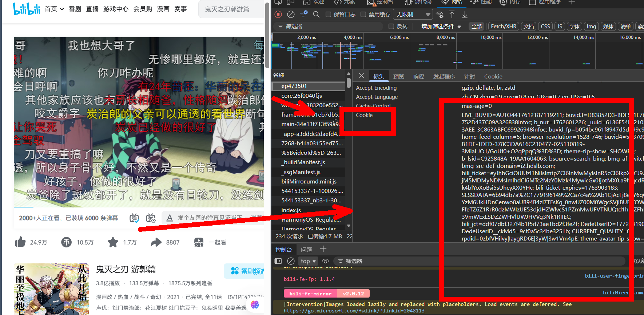Image resolution: width=644 pixels, height=315 pixels.
Task: Click the 鬼灭之刃 cover thumbnail
Action: click(x=51, y=289)
